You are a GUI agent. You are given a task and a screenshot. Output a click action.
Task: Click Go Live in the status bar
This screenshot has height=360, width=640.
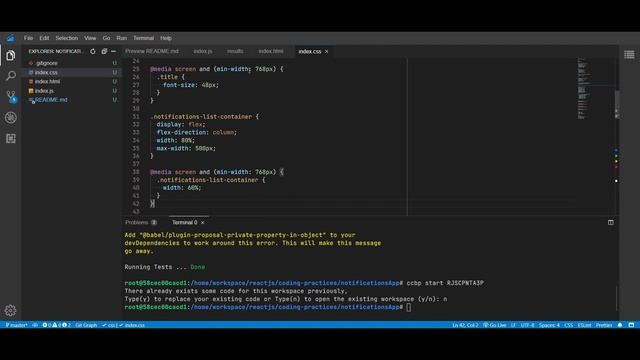[x=495, y=325]
